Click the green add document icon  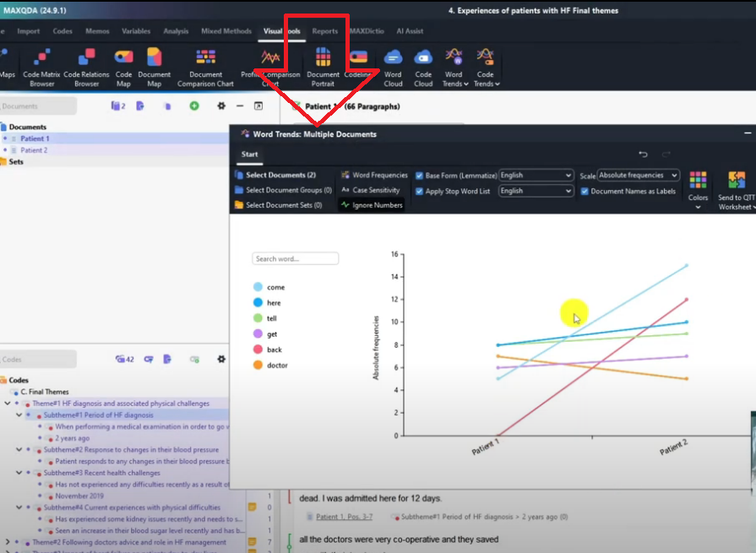[x=194, y=106]
